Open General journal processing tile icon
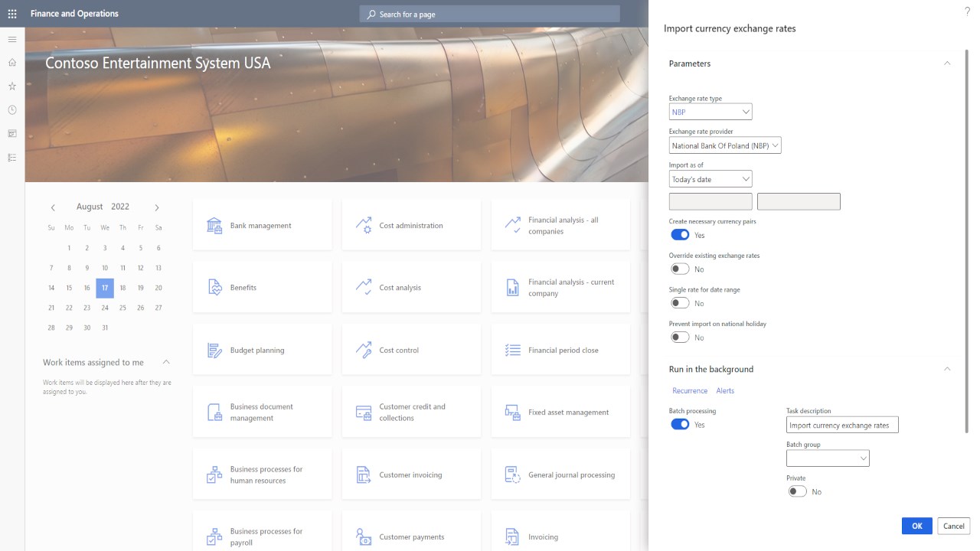 click(x=512, y=474)
